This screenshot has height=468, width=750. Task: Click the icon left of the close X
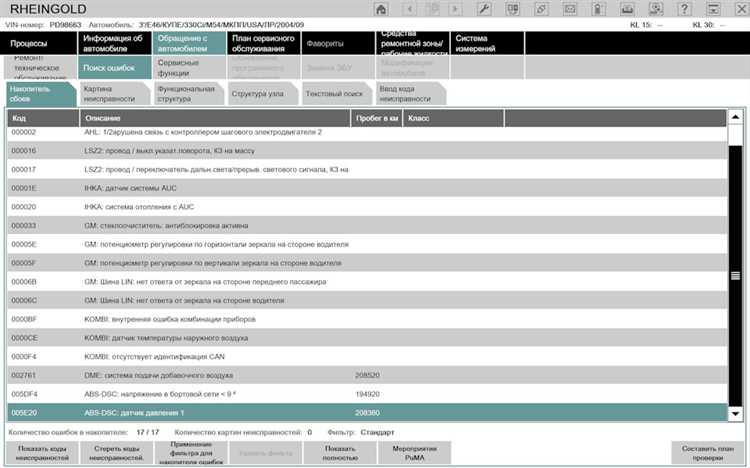coord(713,9)
